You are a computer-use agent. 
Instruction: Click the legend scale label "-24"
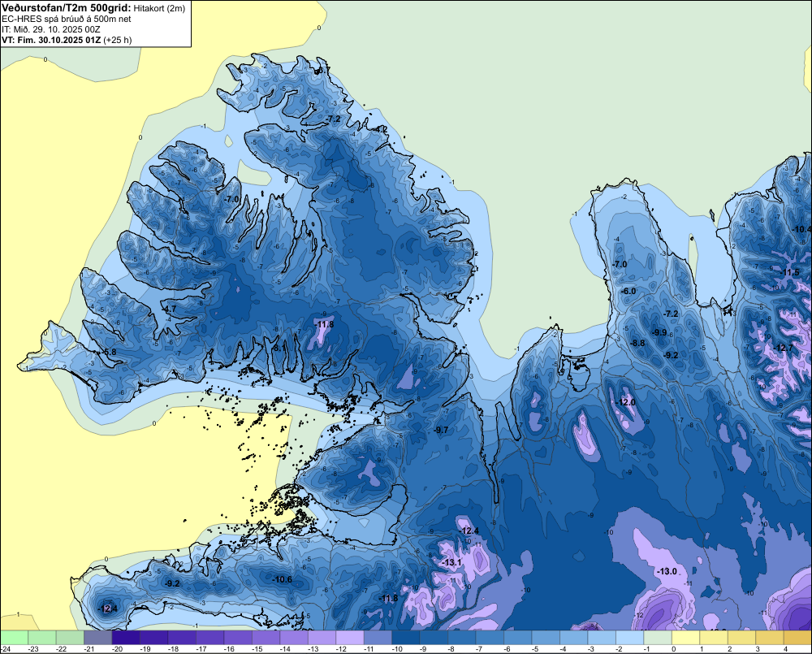pos(6,649)
